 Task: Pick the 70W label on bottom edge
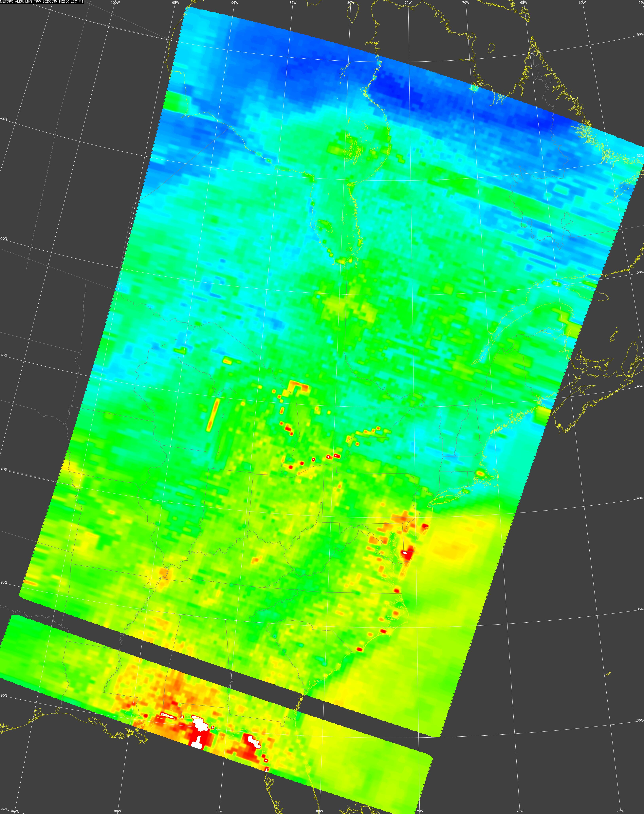click(520, 811)
